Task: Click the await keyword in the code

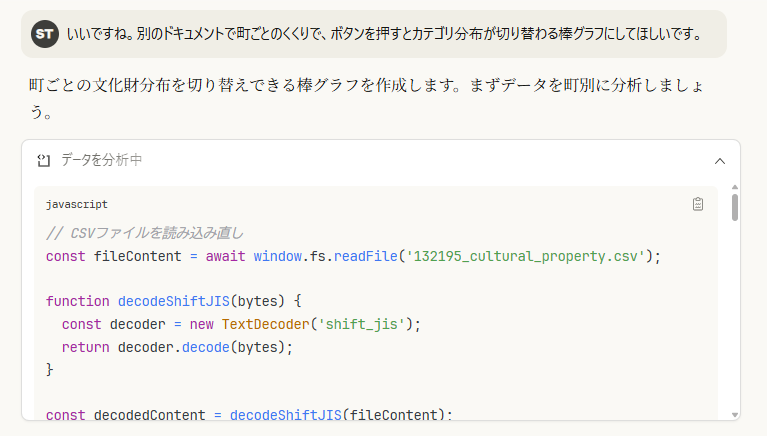Action: 227,256
